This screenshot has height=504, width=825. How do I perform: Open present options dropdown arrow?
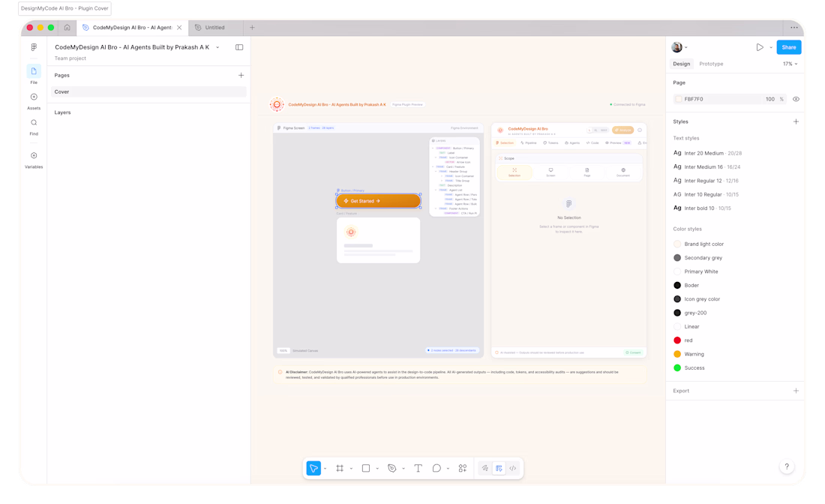click(771, 47)
